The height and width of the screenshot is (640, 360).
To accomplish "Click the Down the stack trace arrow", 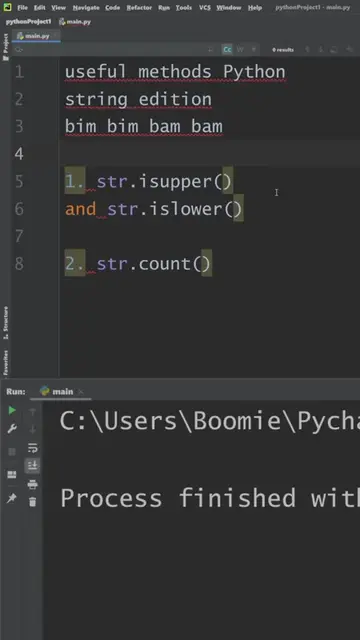I will [x=33, y=430].
